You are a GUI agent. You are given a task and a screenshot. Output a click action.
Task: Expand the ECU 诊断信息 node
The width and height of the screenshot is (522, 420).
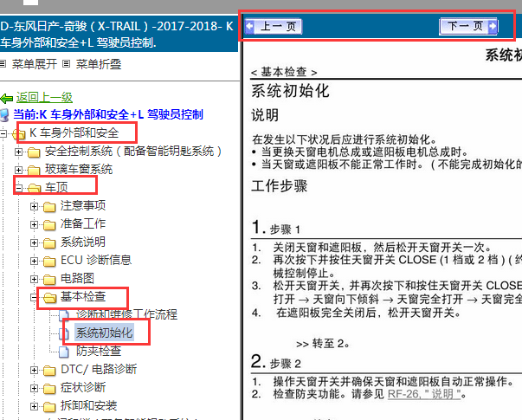tap(34, 261)
